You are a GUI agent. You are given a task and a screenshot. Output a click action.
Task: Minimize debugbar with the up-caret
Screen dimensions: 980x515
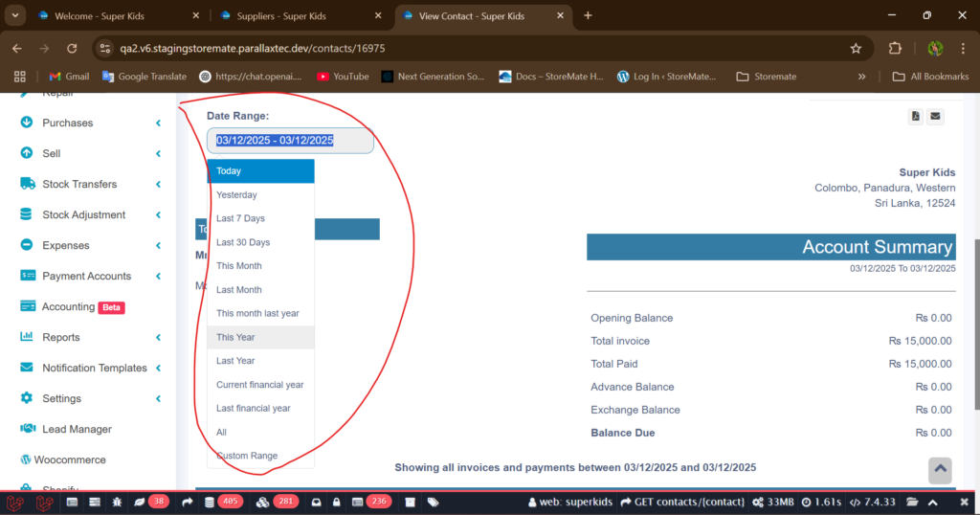(932, 502)
